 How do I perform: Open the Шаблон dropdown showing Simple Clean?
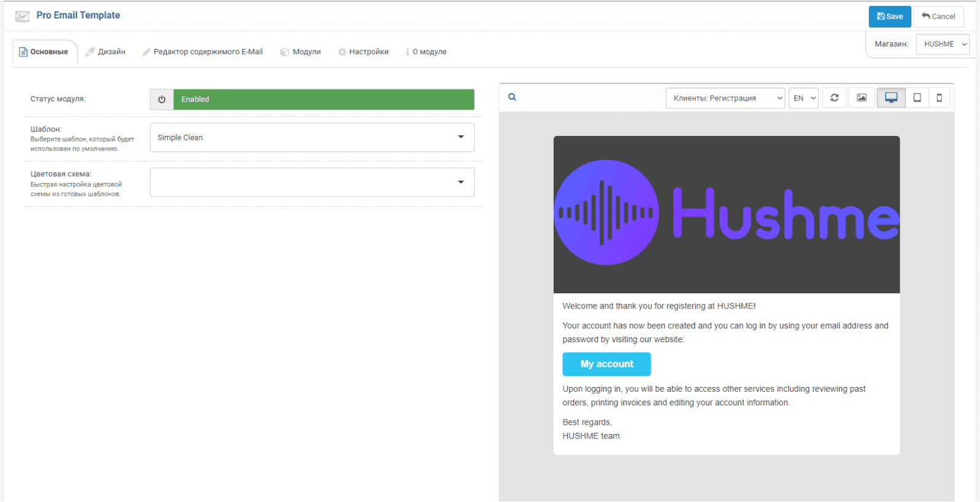[312, 138]
